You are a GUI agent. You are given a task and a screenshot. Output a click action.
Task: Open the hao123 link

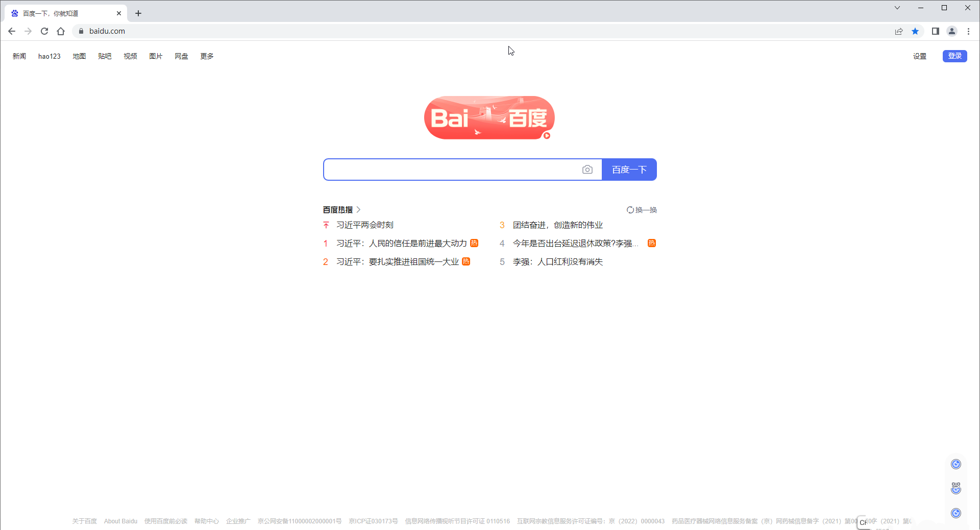[50, 56]
